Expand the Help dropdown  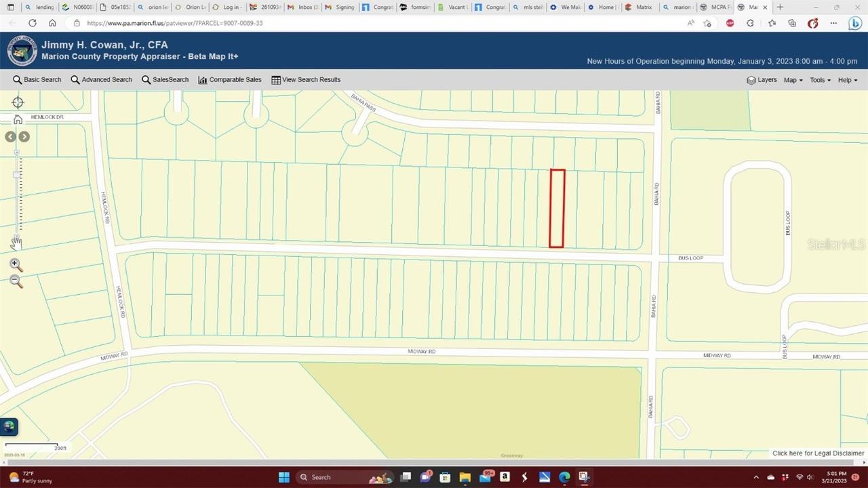coord(846,79)
